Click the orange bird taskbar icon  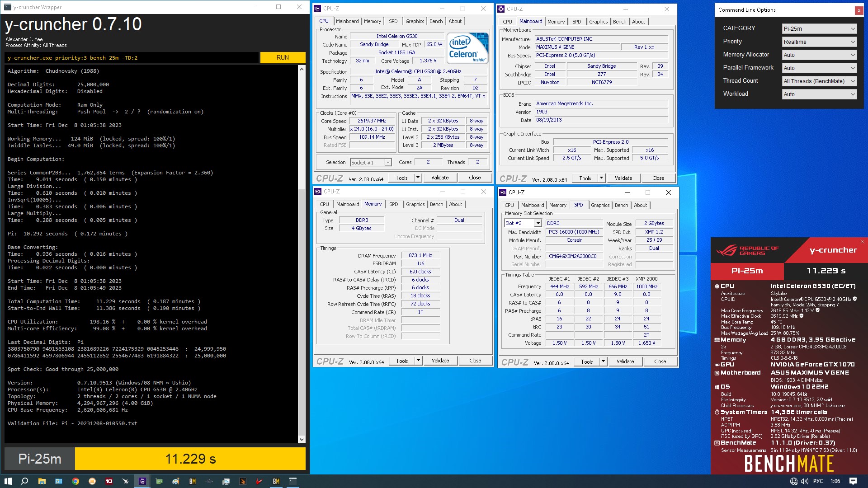click(243, 481)
